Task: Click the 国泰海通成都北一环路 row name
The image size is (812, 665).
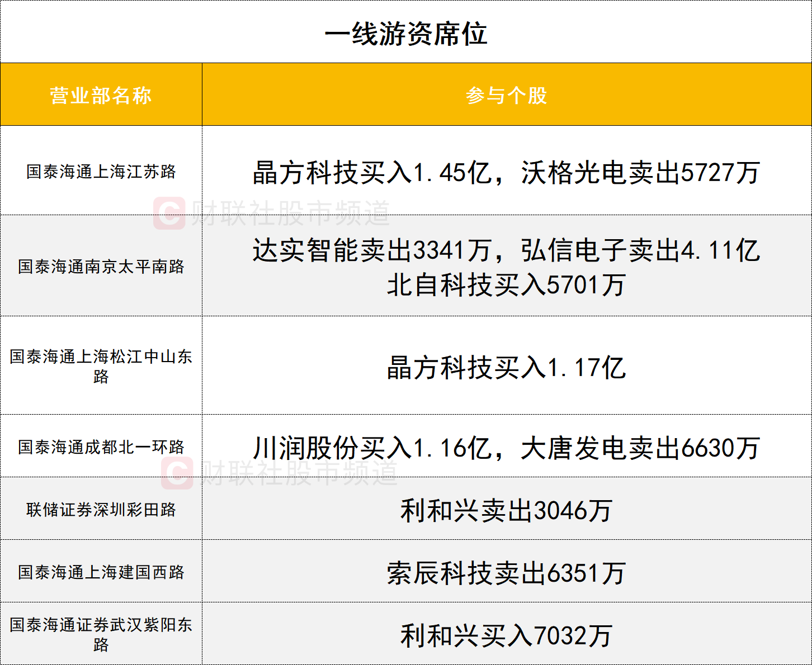Action: click(x=101, y=446)
